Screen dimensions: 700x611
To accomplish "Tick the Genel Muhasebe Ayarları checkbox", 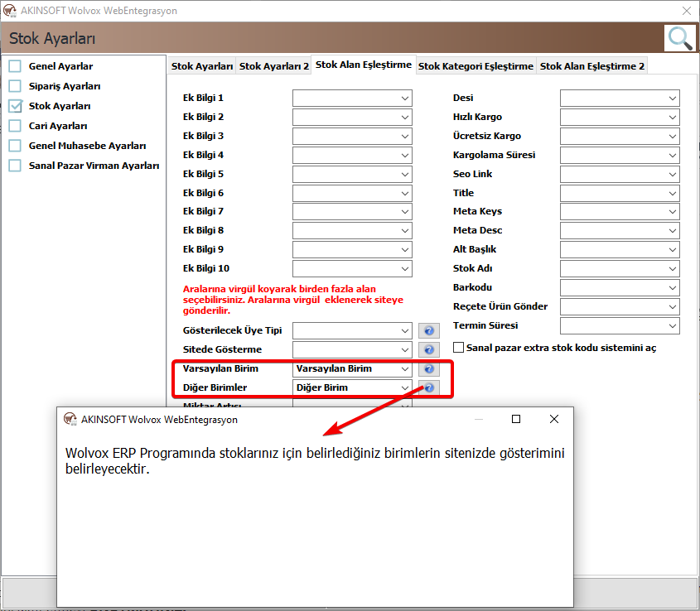I will pos(15,146).
